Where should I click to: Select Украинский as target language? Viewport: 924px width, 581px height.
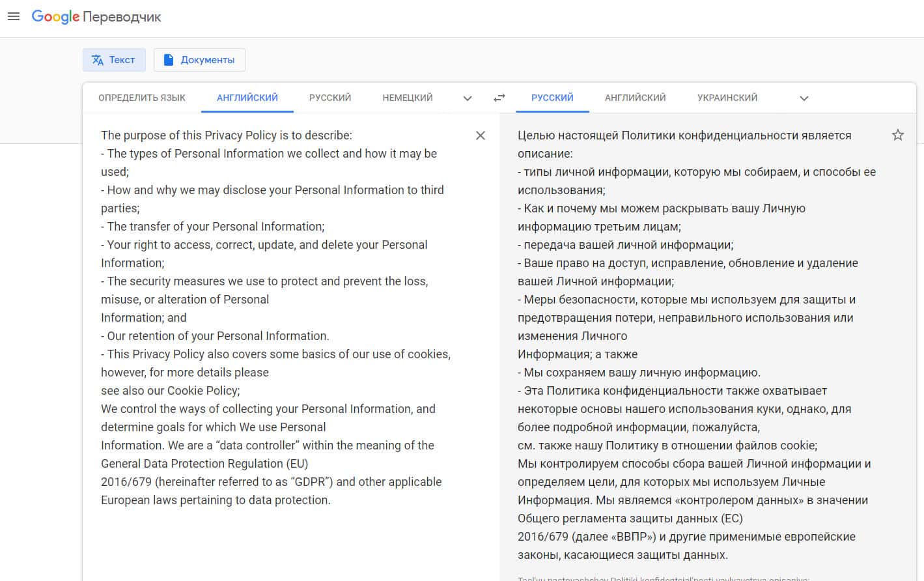click(x=727, y=98)
